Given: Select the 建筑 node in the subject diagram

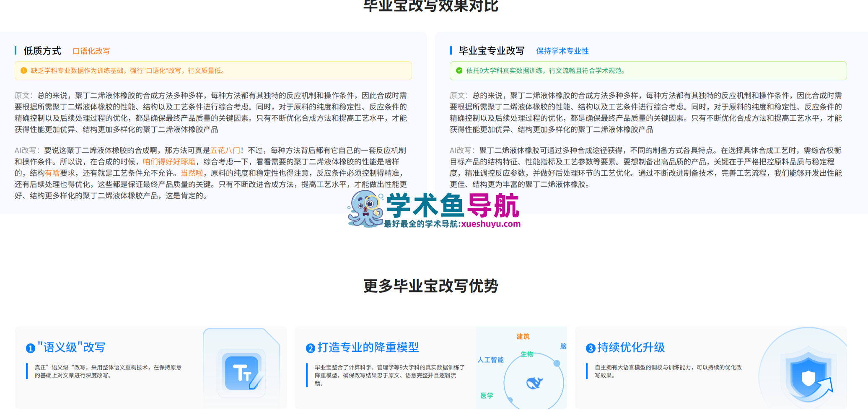Looking at the screenshot, I should [x=523, y=335].
